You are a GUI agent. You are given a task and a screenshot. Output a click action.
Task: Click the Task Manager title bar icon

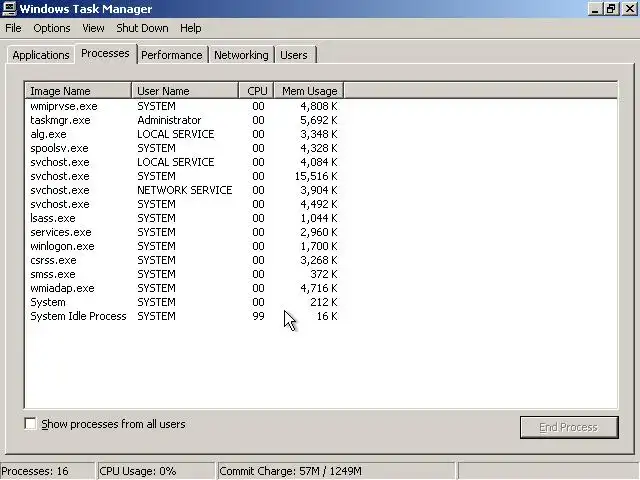click(9, 8)
